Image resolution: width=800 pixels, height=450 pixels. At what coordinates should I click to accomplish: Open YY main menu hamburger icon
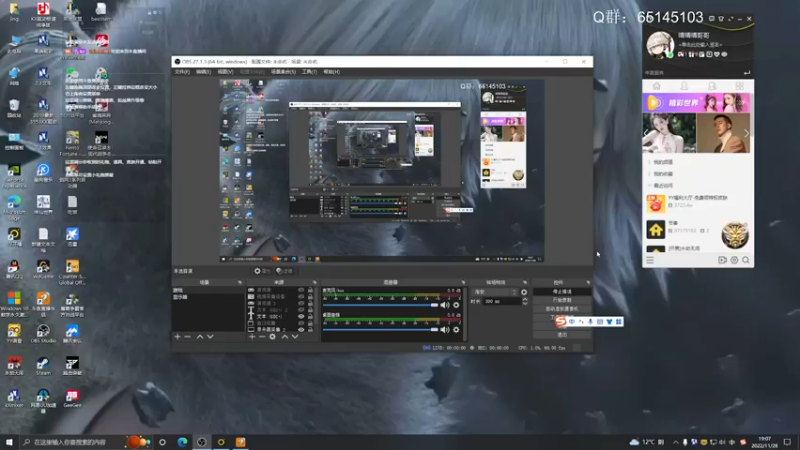(650, 260)
